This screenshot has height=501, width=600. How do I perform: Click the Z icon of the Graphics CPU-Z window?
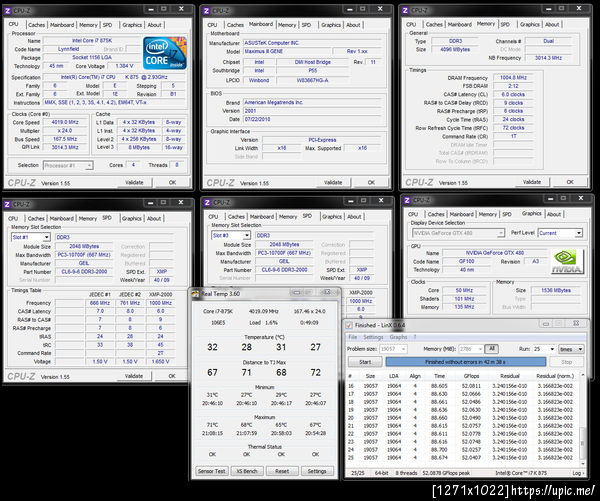[x=407, y=200]
